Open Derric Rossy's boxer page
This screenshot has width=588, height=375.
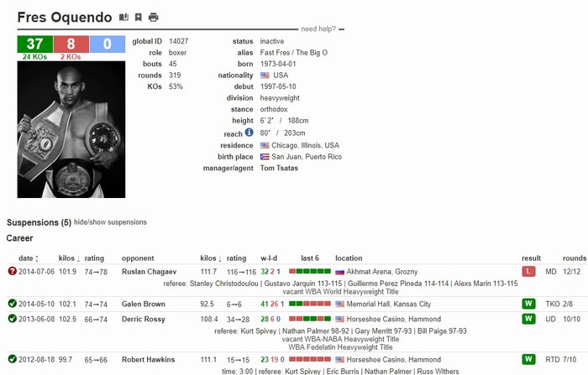[144, 319]
